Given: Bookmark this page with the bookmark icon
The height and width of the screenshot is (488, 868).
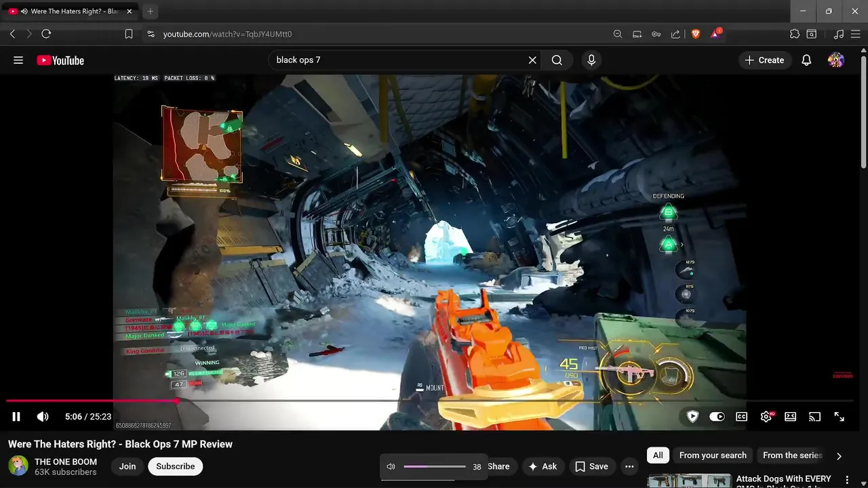Looking at the screenshot, I should [x=129, y=34].
